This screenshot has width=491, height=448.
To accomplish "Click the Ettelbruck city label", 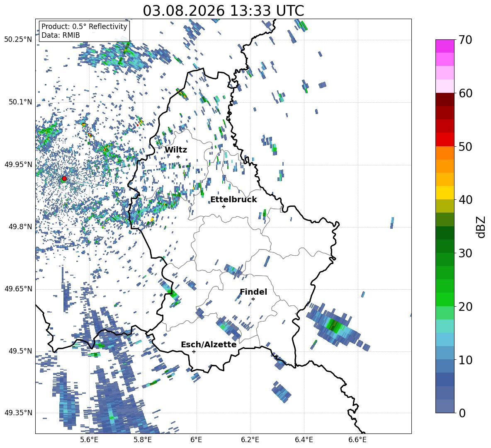I will click(233, 199).
